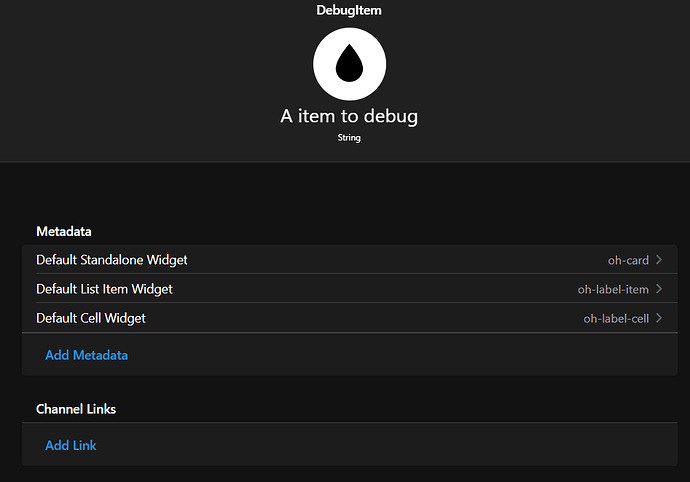Click the DebugItem title text
Screen dimensions: 690x482
pyautogui.click(x=349, y=10)
